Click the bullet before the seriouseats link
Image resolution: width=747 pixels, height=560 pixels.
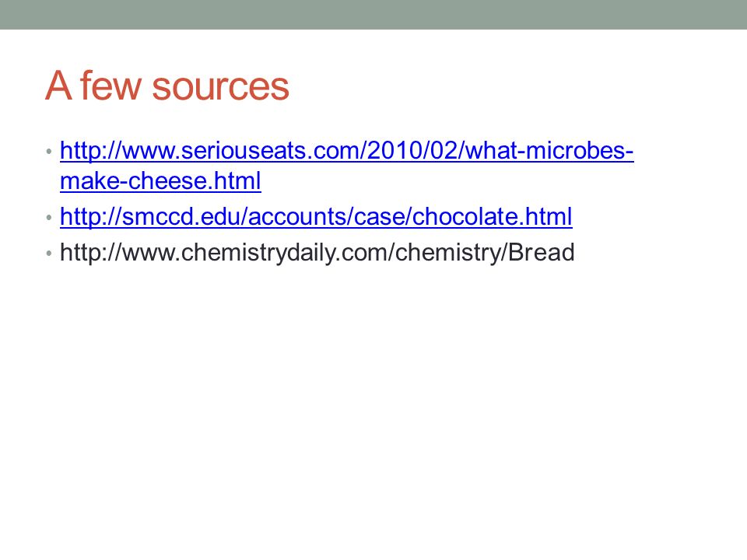click(49, 152)
